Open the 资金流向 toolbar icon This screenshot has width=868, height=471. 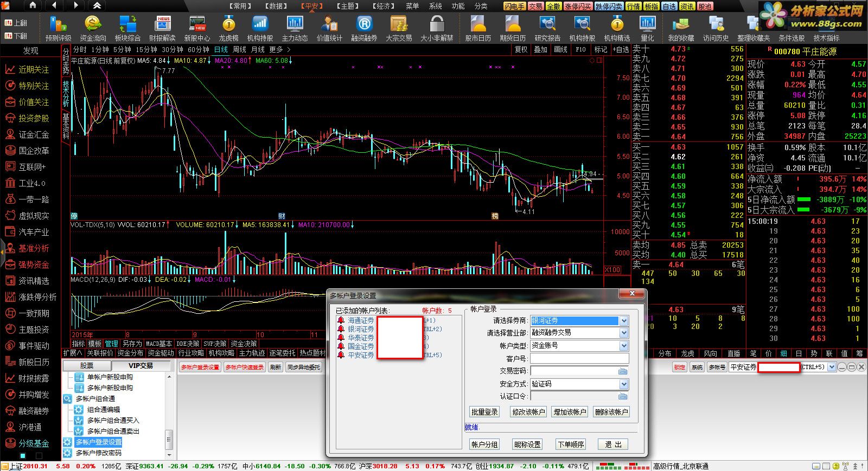click(x=93, y=28)
